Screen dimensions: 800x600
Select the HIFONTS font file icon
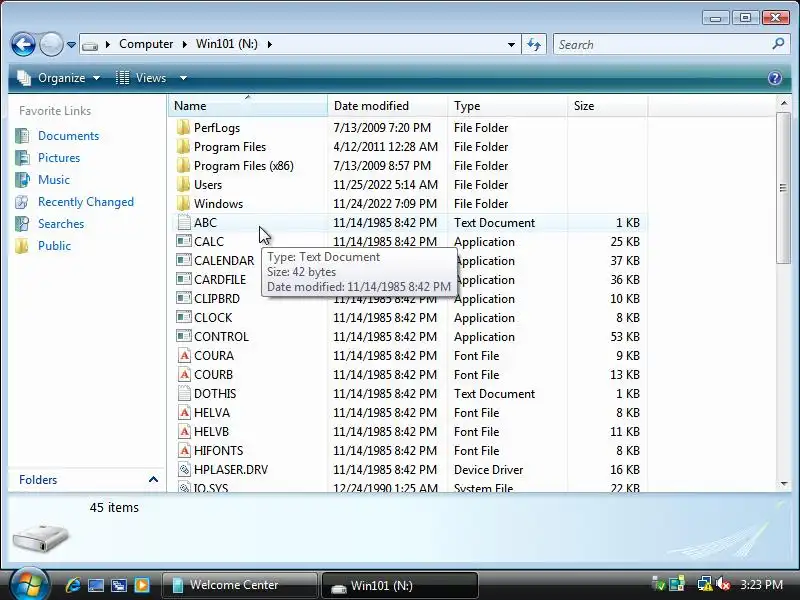tap(184, 451)
